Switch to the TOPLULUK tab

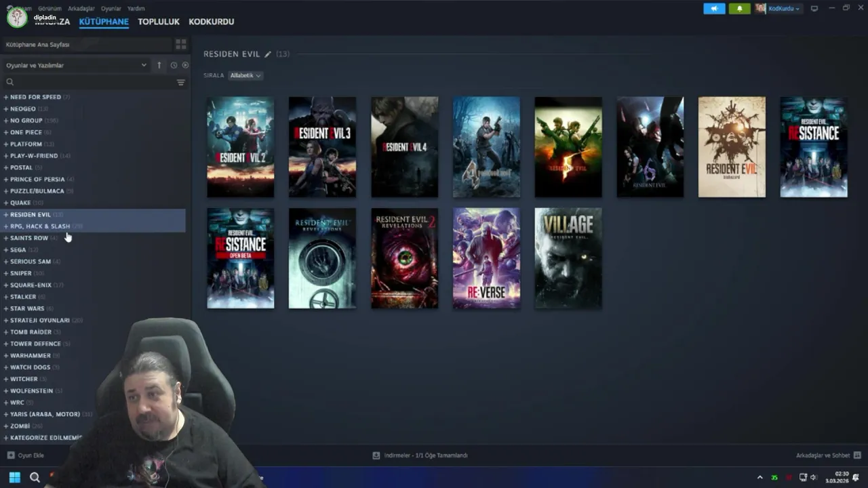[x=159, y=22]
